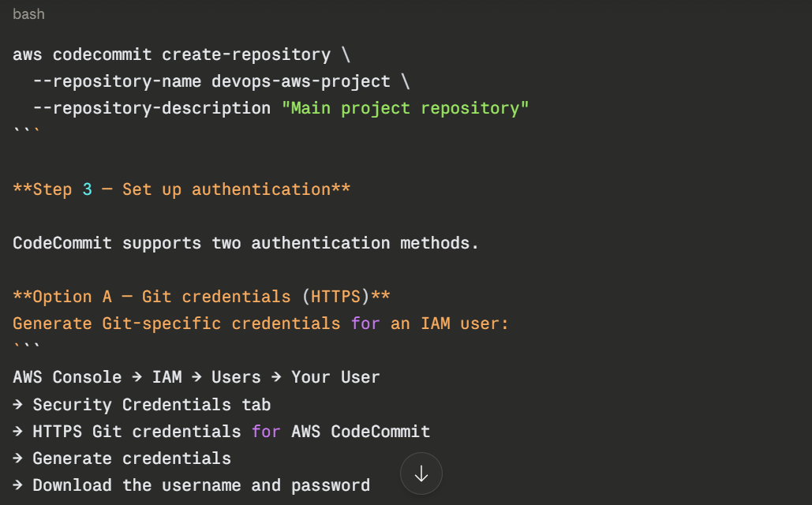The width and height of the screenshot is (812, 505).
Task: Click the "Step 3 — Set up authentication" heading
Action: [x=181, y=189]
